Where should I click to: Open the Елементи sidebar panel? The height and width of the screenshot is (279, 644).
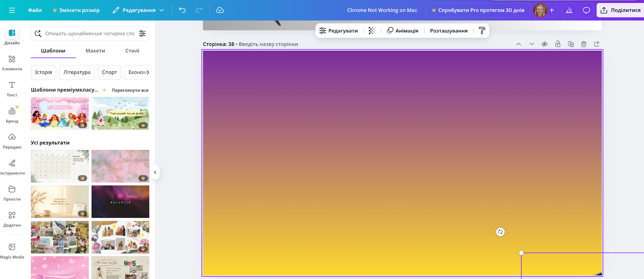click(x=12, y=62)
